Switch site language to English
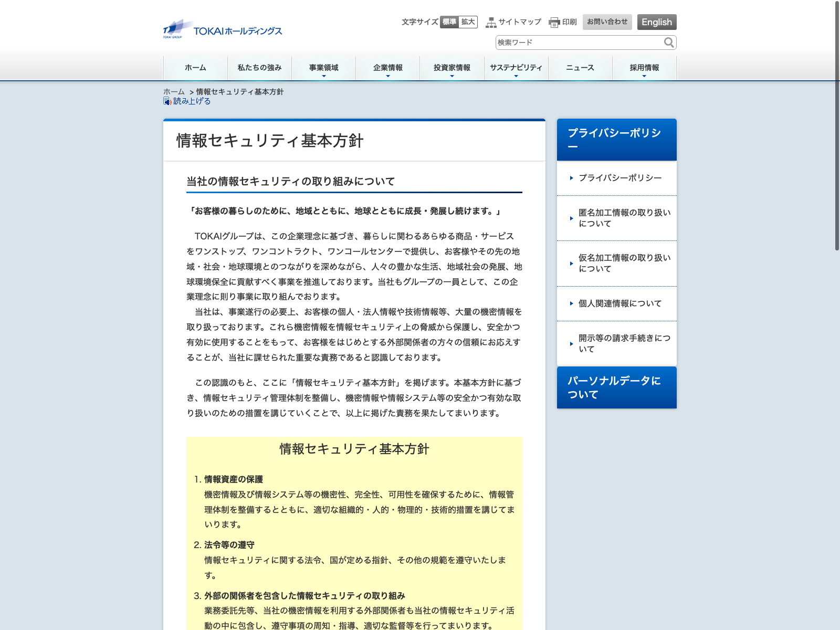The width and height of the screenshot is (840, 630). click(656, 22)
